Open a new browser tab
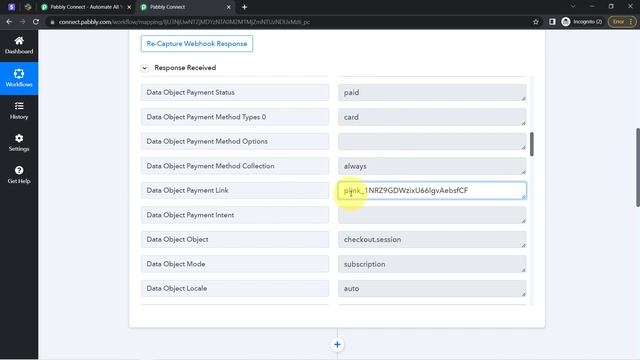Image resolution: width=640 pixels, height=360 pixels. click(244, 7)
